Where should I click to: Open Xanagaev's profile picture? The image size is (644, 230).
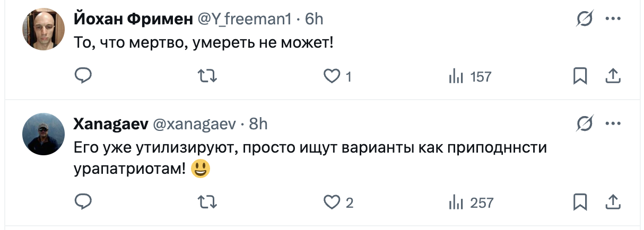click(x=43, y=134)
